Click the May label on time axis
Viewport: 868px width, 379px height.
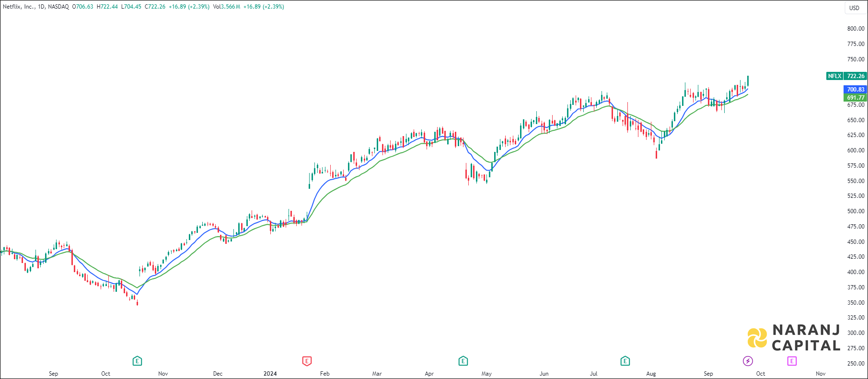[486, 374]
